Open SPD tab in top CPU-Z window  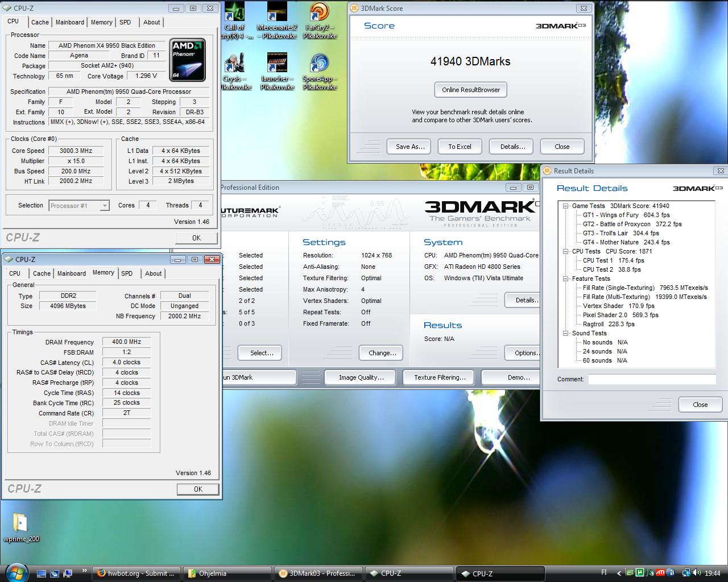click(125, 22)
